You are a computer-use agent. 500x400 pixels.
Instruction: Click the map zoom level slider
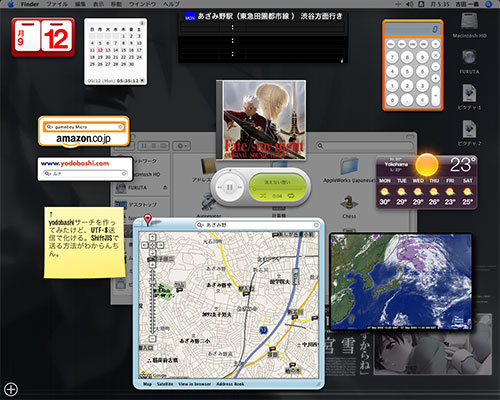pyautogui.click(x=152, y=302)
